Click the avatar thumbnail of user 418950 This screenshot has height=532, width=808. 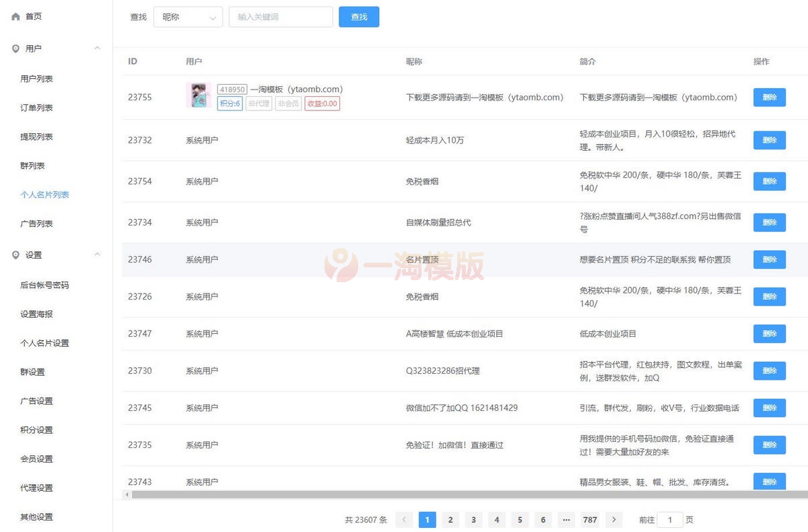pyautogui.click(x=198, y=97)
